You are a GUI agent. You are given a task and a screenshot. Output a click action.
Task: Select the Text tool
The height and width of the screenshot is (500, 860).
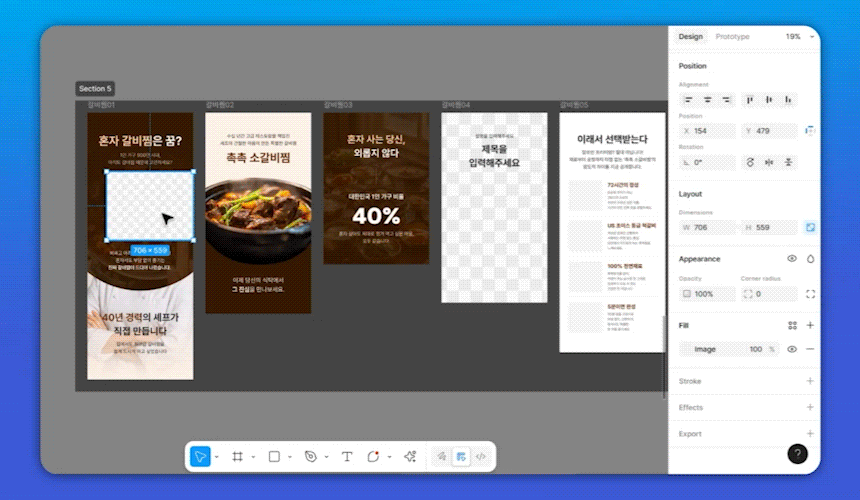click(347, 456)
